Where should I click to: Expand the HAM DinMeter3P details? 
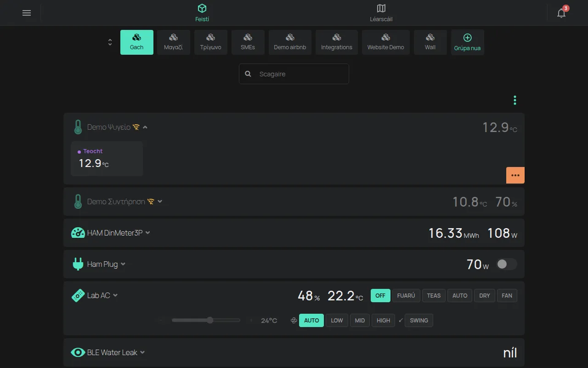click(x=148, y=233)
